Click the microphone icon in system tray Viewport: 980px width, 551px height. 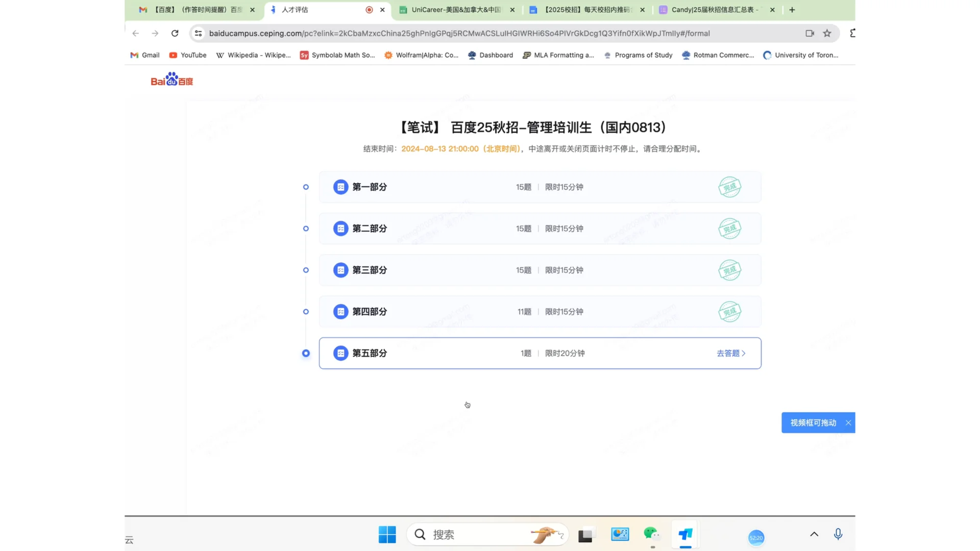tap(838, 534)
